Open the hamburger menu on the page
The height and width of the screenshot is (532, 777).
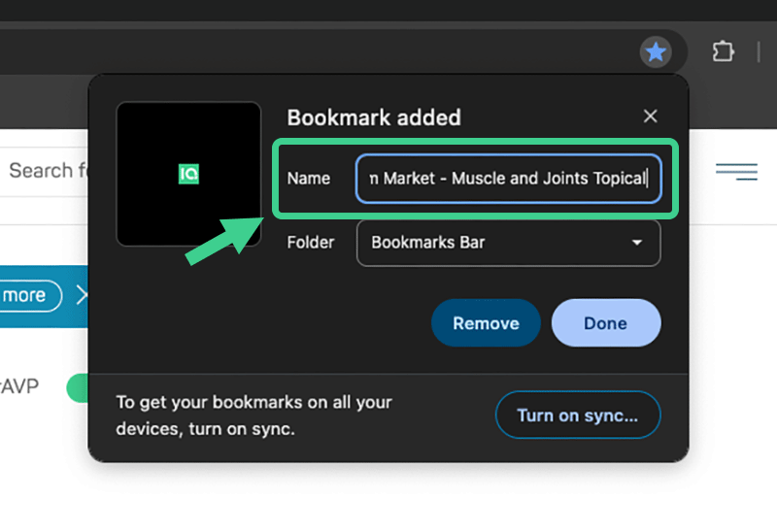(736, 172)
